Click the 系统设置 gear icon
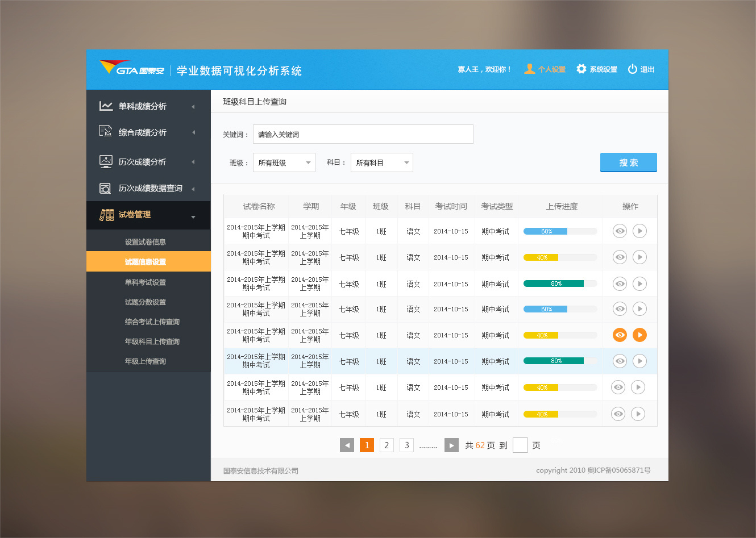756x538 pixels. coord(581,69)
